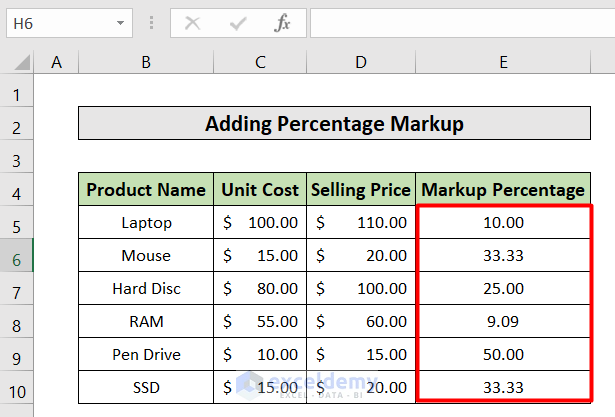Viewport: 615px width, 417px height.
Task: Click the Adding Percentage Markup title cell
Action: click(x=334, y=124)
